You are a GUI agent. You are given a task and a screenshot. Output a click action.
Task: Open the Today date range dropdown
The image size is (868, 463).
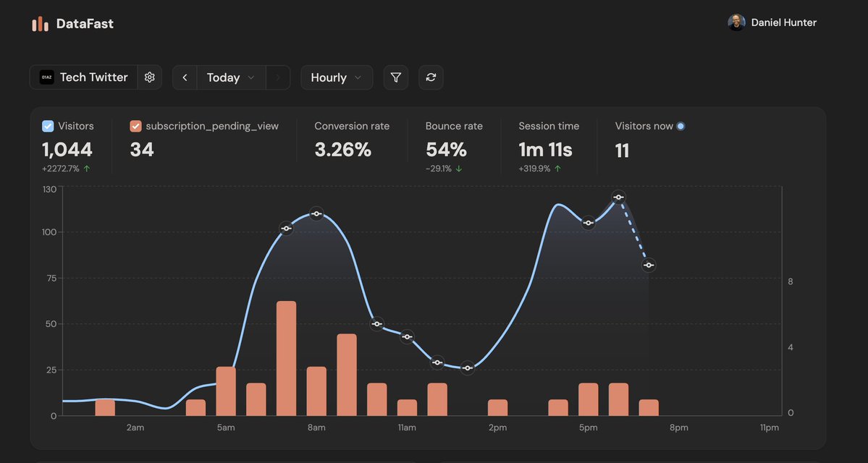click(x=224, y=77)
